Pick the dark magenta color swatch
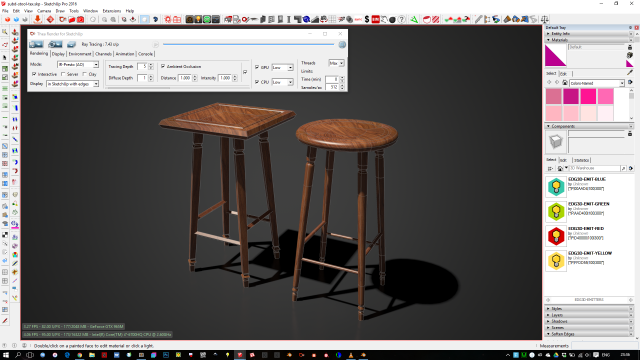This screenshot has width=640, height=360. 571,97
